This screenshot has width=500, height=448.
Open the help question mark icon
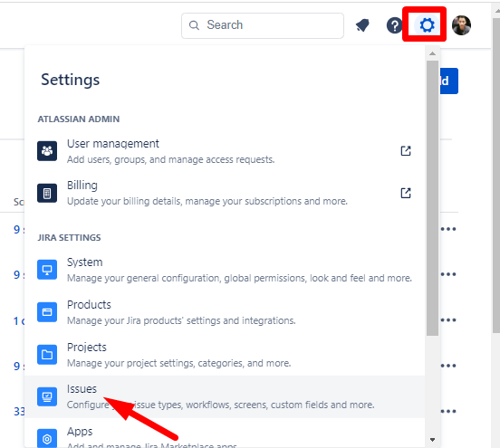[x=394, y=25]
